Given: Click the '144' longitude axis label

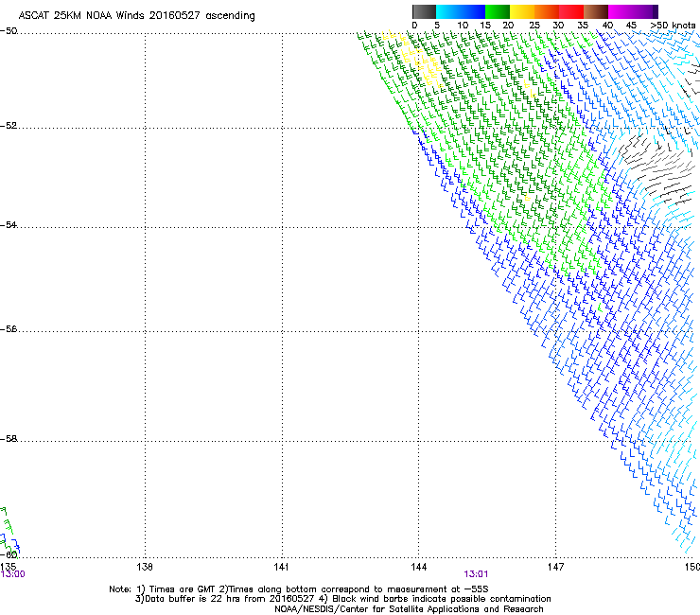Looking at the screenshot, I should pos(418,567).
